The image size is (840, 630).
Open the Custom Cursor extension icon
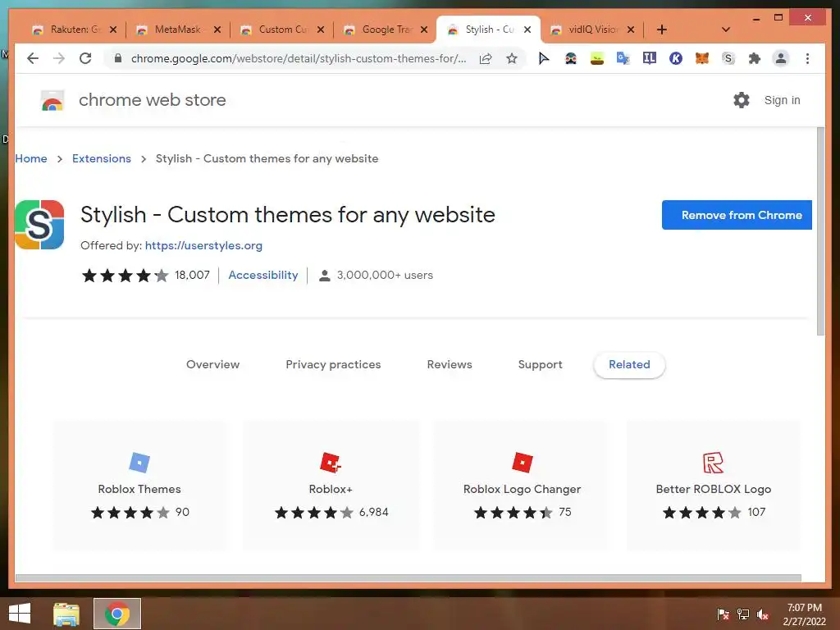click(544, 58)
